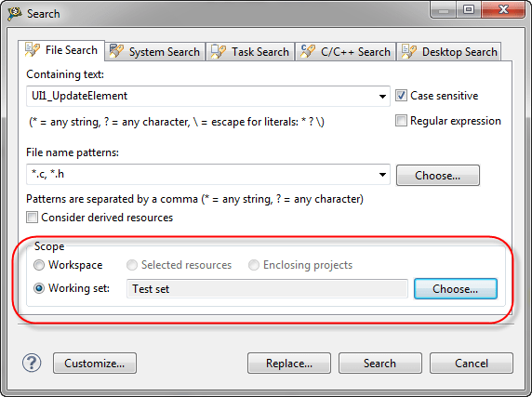Click the Task Search tab icon
Viewport: 532px width, 397px height.
click(219, 51)
